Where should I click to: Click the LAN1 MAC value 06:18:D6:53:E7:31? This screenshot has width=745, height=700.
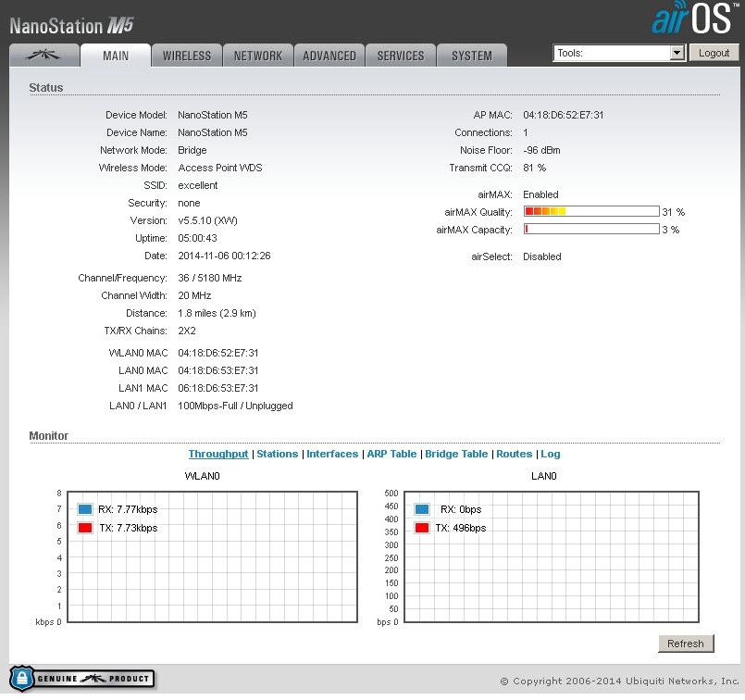218,388
